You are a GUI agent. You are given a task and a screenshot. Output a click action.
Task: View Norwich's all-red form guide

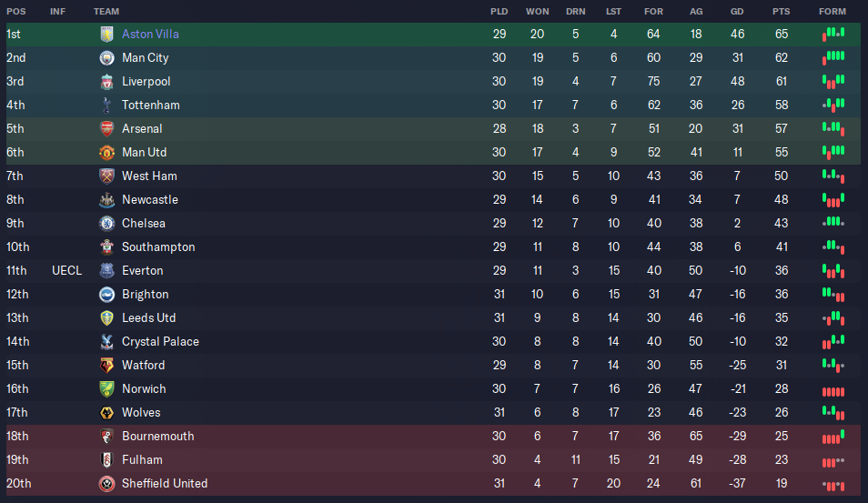833,392
